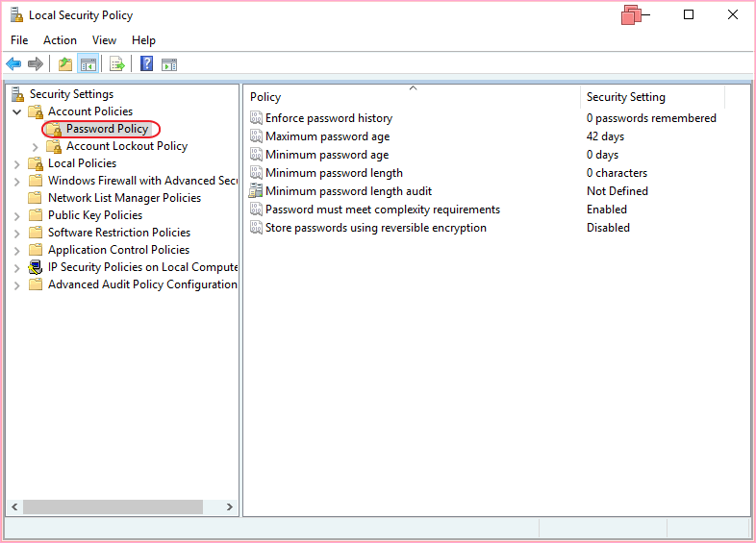Select the Password Policy tree item
The height and width of the screenshot is (543, 756).
click(107, 129)
